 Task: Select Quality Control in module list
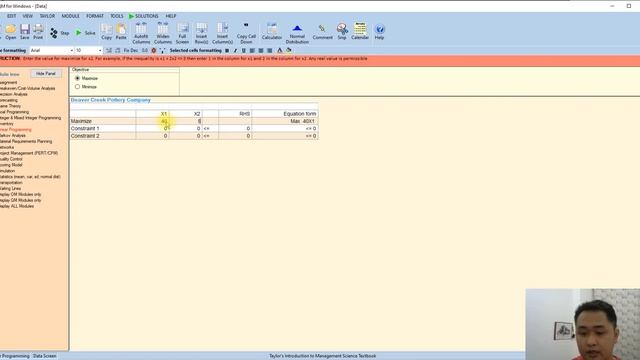11,159
